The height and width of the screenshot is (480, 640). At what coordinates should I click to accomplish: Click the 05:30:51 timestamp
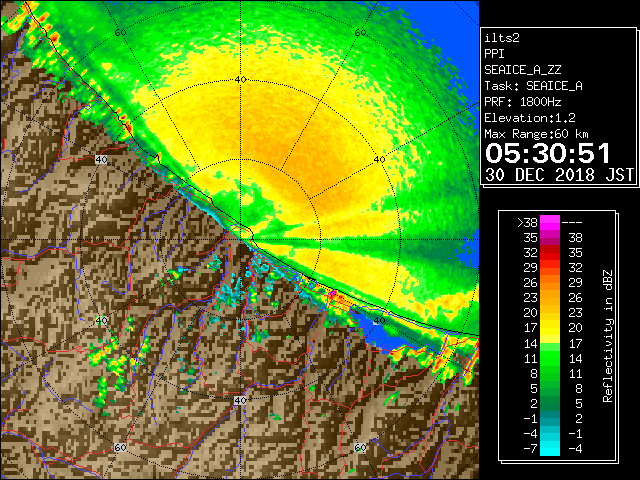pos(547,153)
